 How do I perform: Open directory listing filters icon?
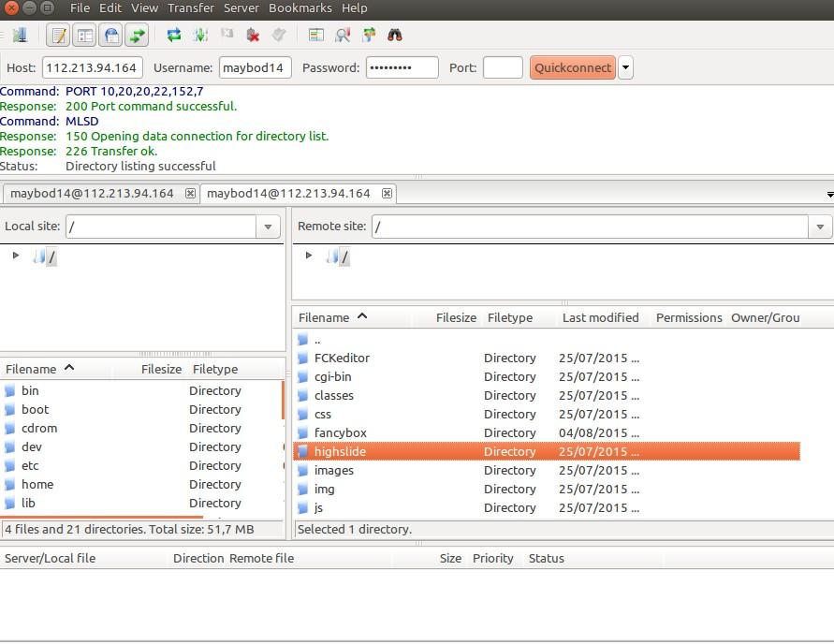(316, 35)
